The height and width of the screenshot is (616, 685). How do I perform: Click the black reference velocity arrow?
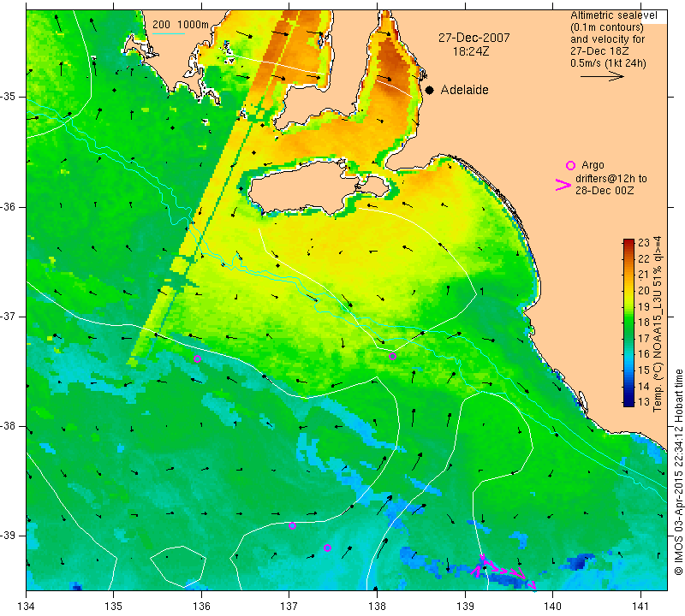[x=602, y=76]
